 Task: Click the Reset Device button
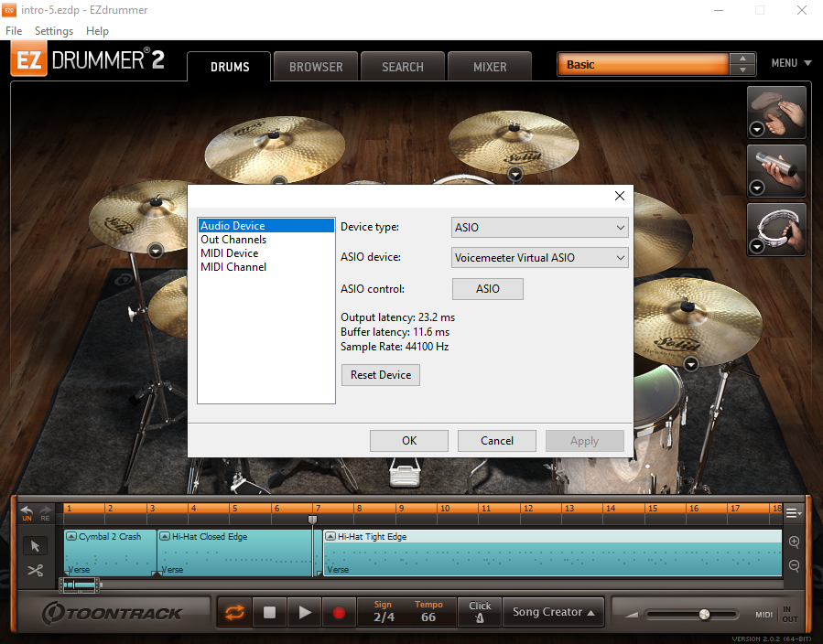381,375
